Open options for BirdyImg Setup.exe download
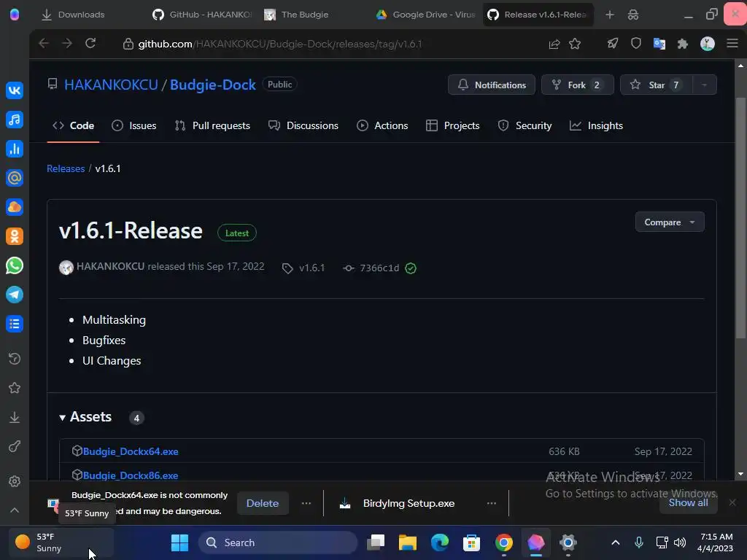 pyautogui.click(x=492, y=503)
